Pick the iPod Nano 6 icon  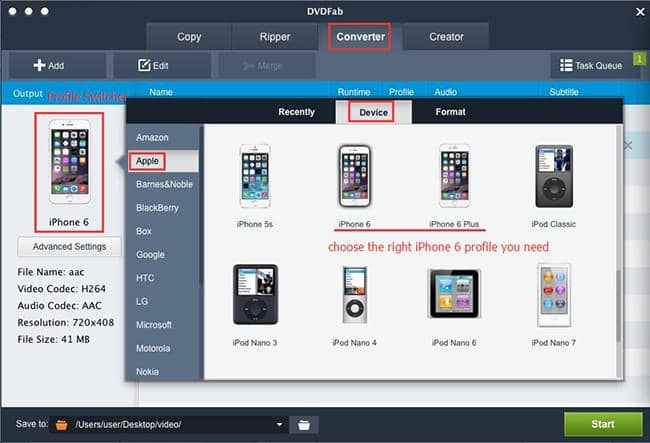[454, 293]
